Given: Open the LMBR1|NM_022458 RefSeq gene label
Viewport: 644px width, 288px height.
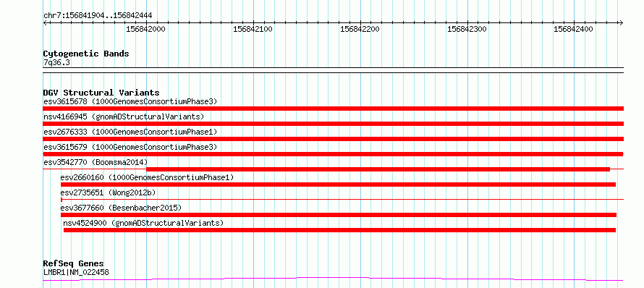Looking at the screenshot, I should point(76,272).
